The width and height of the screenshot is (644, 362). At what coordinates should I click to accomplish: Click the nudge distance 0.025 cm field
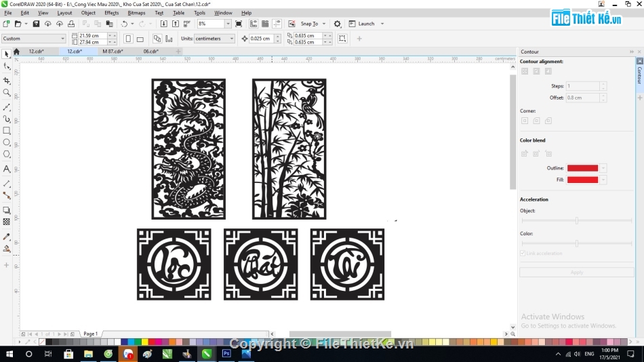coord(262,39)
